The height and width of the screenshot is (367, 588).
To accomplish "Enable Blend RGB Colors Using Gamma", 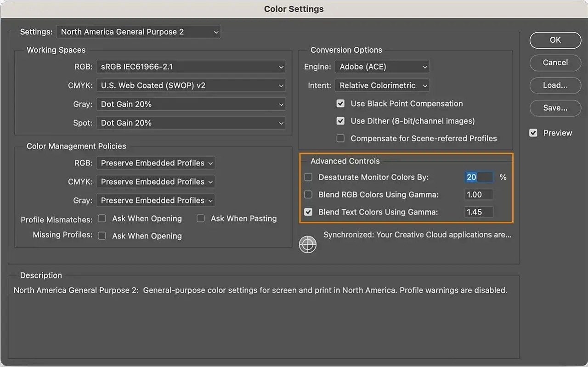I will [308, 195].
